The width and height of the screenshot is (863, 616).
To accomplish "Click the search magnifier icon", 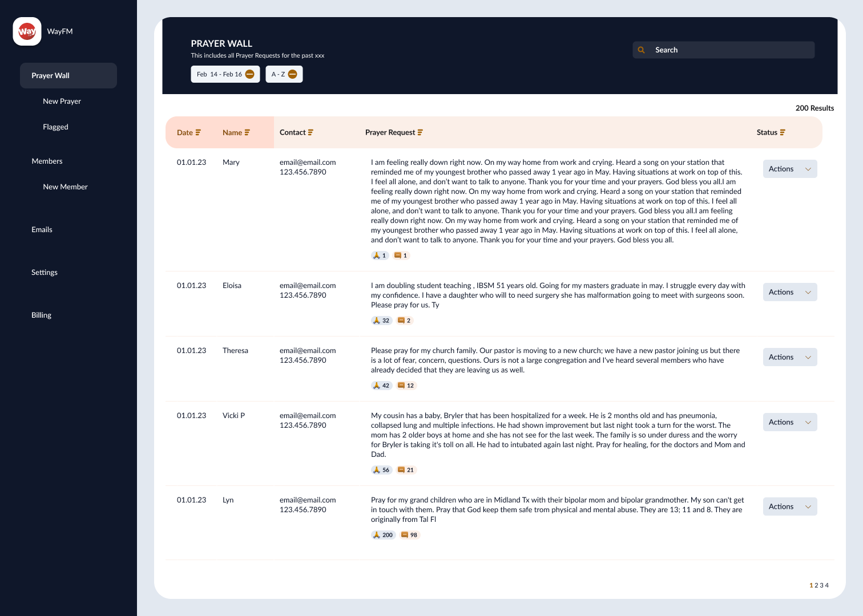I will point(642,50).
